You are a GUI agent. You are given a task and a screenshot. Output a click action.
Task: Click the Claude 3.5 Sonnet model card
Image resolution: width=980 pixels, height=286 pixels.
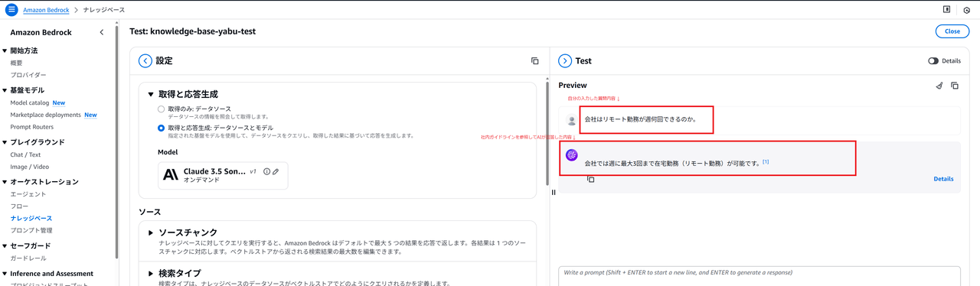[x=223, y=176]
